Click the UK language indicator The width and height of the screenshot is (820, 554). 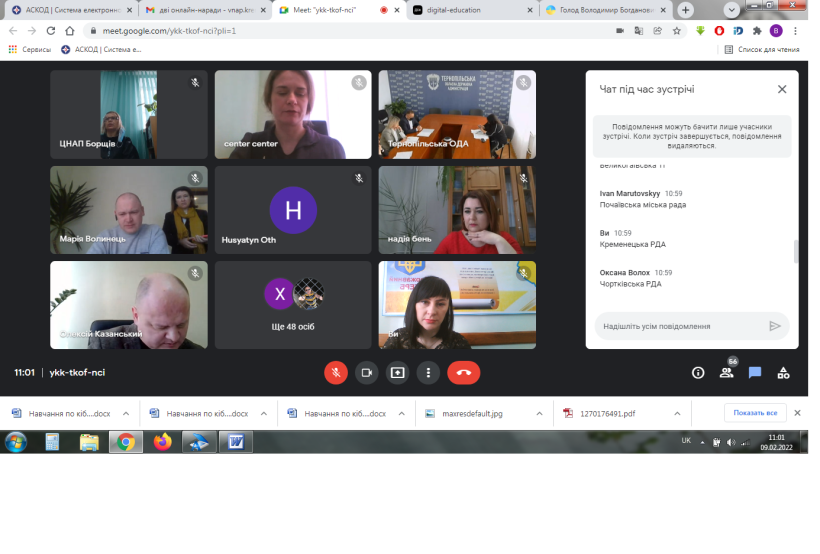(686, 440)
